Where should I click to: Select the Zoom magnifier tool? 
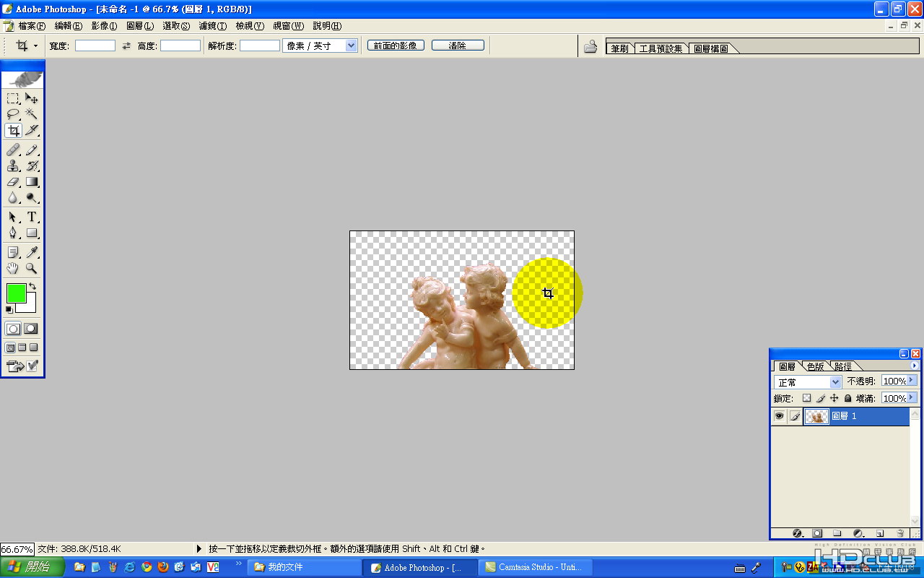pos(32,268)
